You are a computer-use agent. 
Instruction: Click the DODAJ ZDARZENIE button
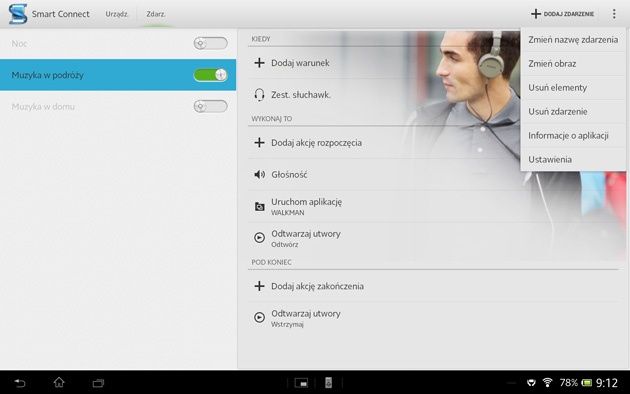coord(562,14)
